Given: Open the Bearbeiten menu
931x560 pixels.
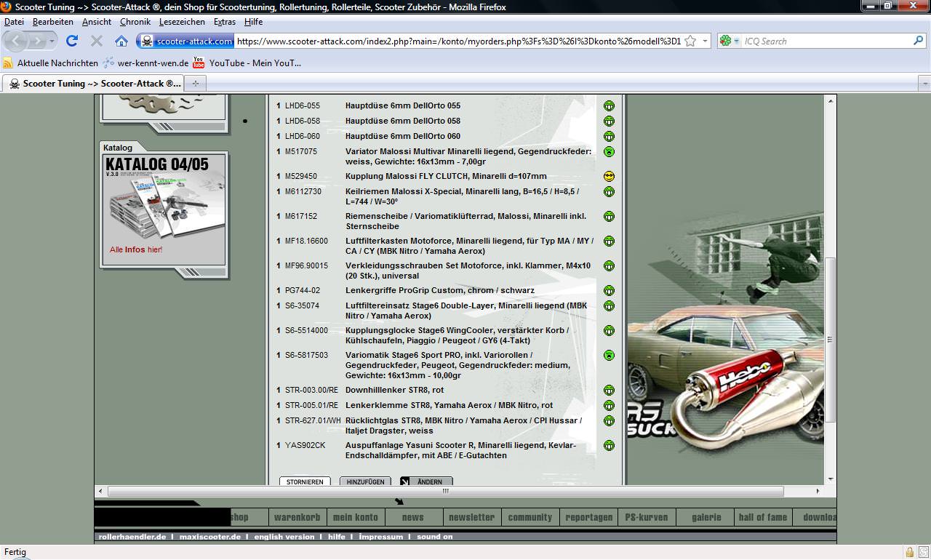Looking at the screenshot, I should (x=53, y=22).
